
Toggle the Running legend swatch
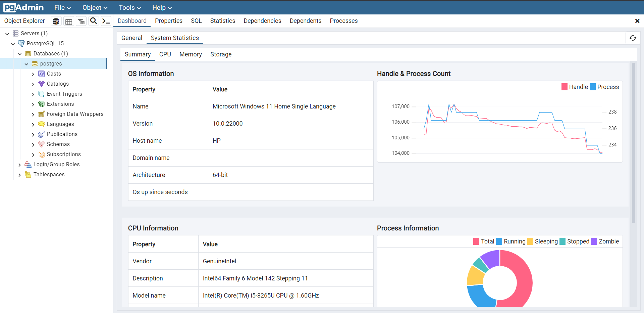[499, 241]
